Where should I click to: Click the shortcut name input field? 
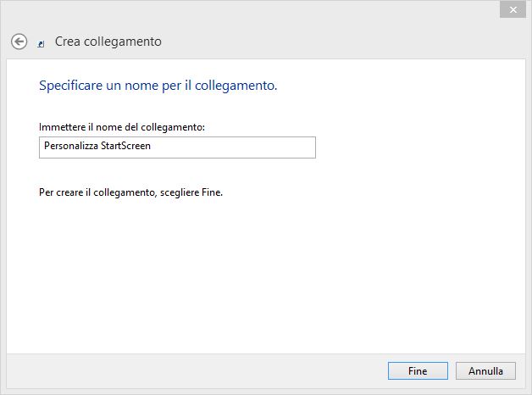tap(177, 147)
